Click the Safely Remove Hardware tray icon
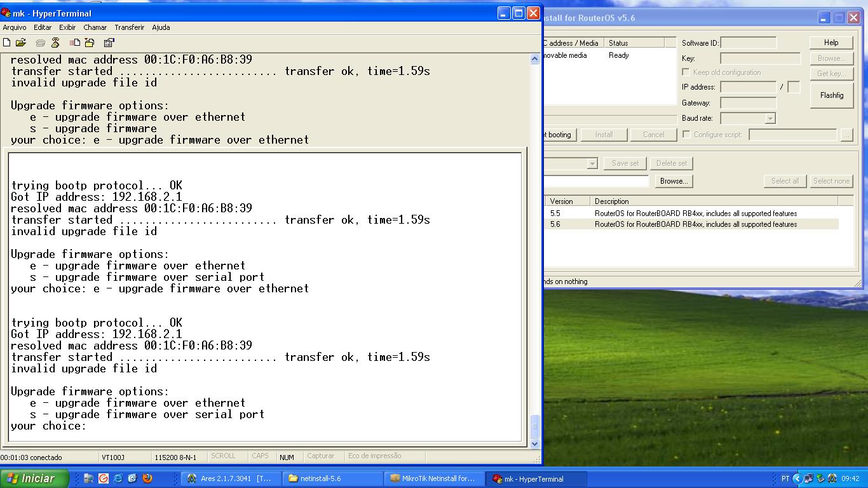This screenshot has width=868, height=488. tap(820, 478)
